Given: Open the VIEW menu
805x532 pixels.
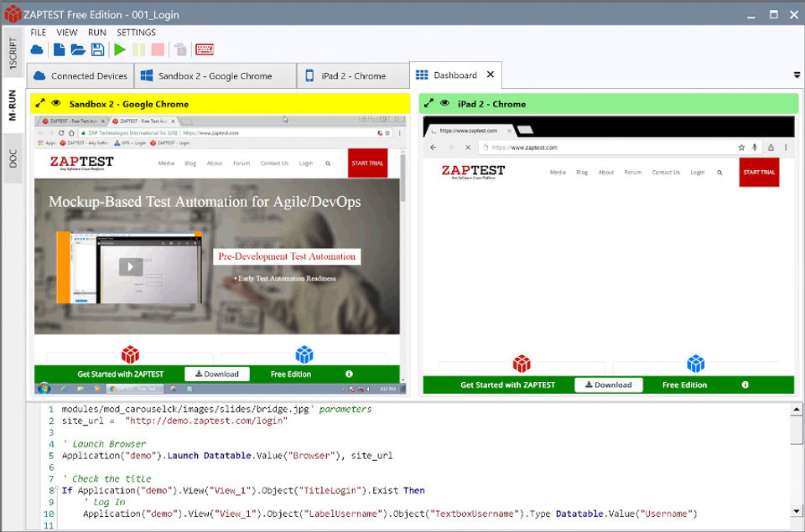Looking at the screenshot, I should point(67,33).
